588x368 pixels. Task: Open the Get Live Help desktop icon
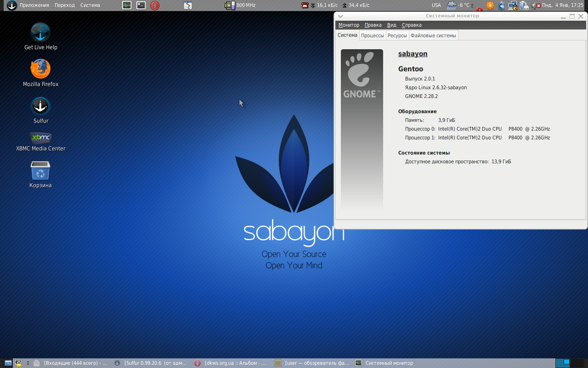pyautogui.click(x=40, y=36)
